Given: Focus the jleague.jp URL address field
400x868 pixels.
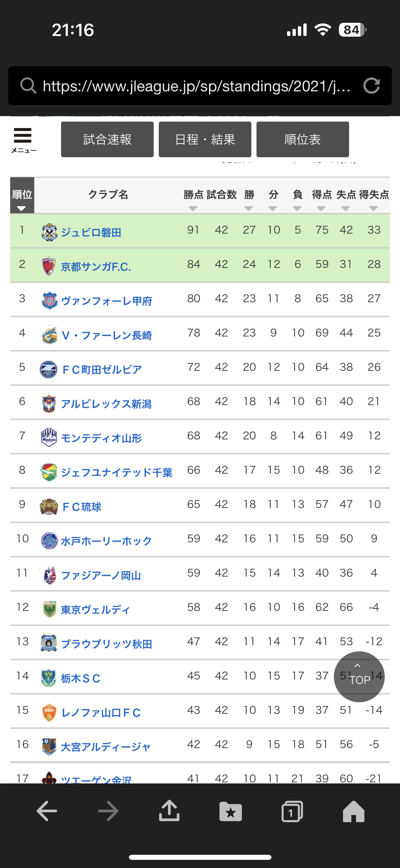Looking at the screenshot, I should [197, 86].
